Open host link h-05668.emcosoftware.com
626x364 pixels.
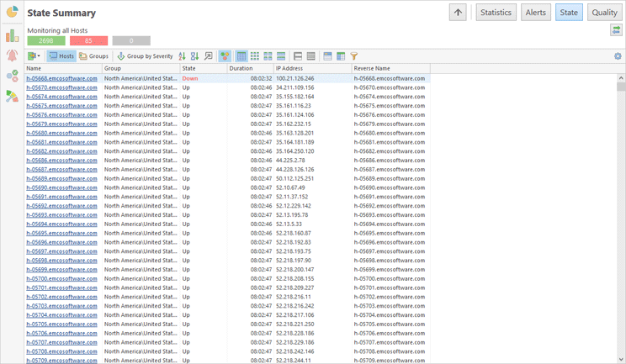point(61,78)
